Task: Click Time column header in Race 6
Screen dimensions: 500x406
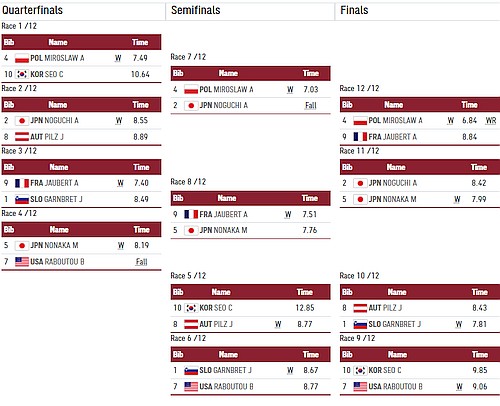Action: pos(311,354)
